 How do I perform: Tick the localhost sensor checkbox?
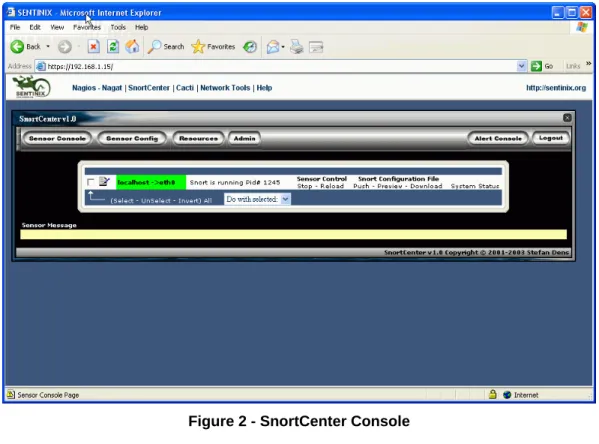pos(91,182)
